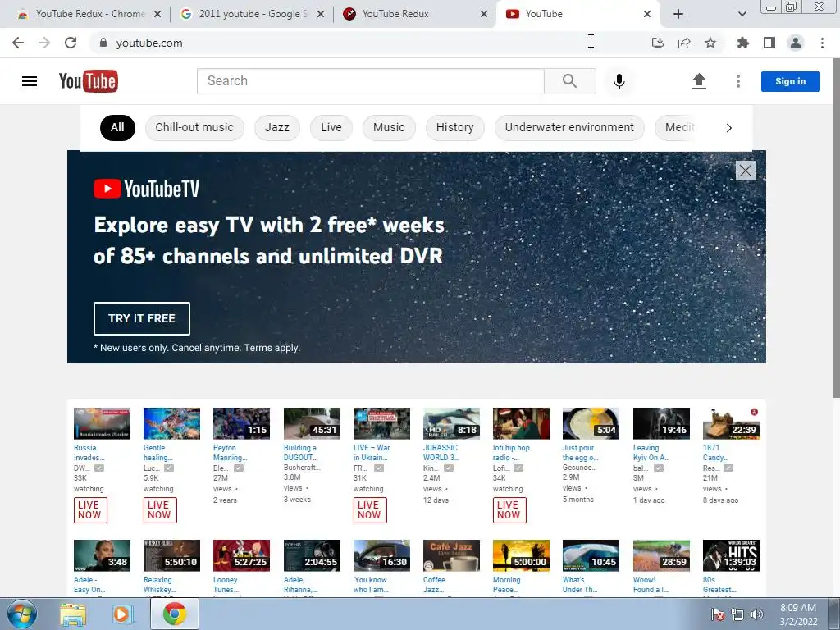Click the Chrome taskbar icon
This screenshot has width=840, height=630.
pos(175,614)
